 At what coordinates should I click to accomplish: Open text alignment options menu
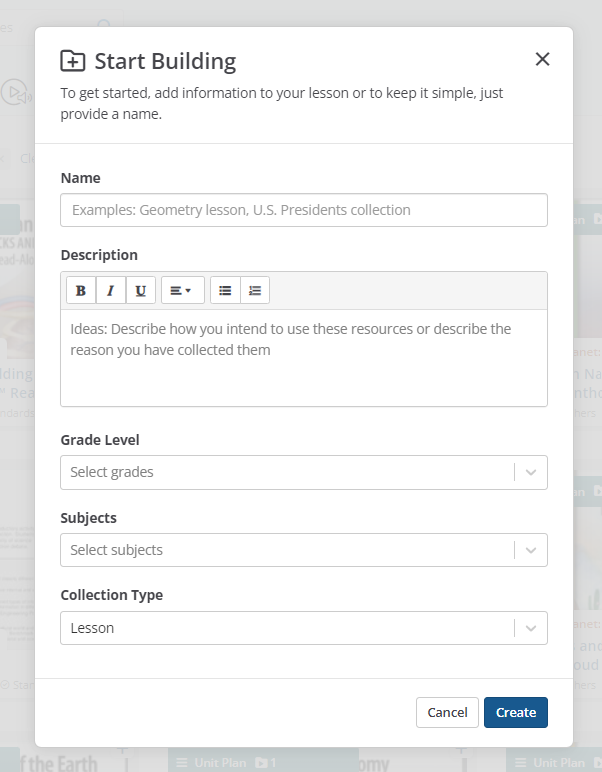[x=182, y=291]
